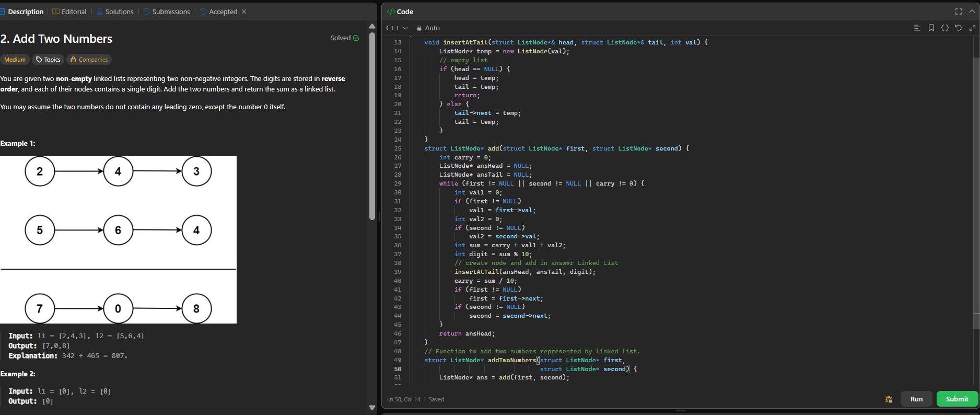The width and height of the screenshot is (980, 415).
Task: Click the green Solved checkmark icon
Action: [x=356, y=38]
